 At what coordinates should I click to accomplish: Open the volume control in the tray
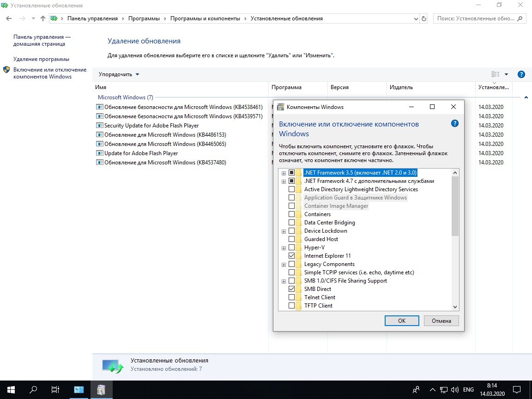click(x=455, y=390)
